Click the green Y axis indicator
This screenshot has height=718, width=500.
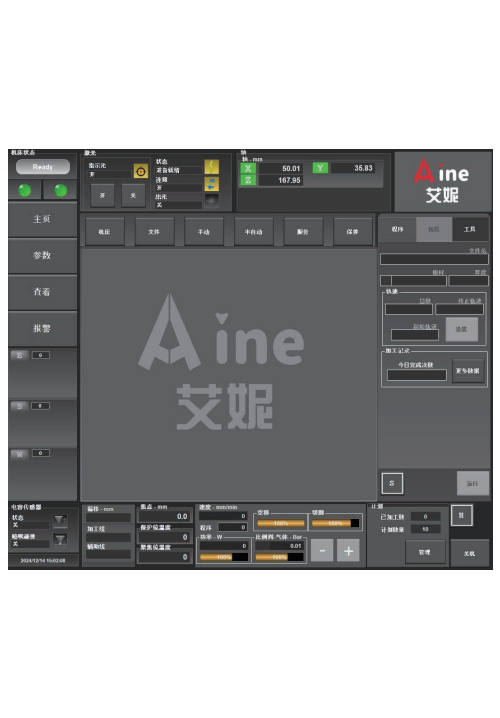[320, 168]
